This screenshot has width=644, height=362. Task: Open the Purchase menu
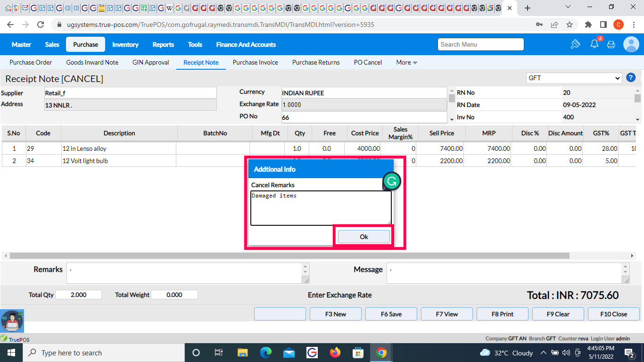(85, 44)
